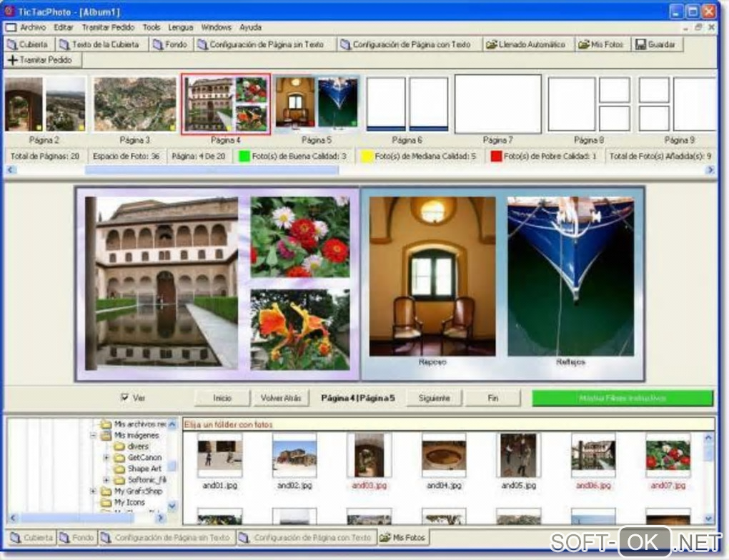Expand the GetCanon folder

(106, 458)
